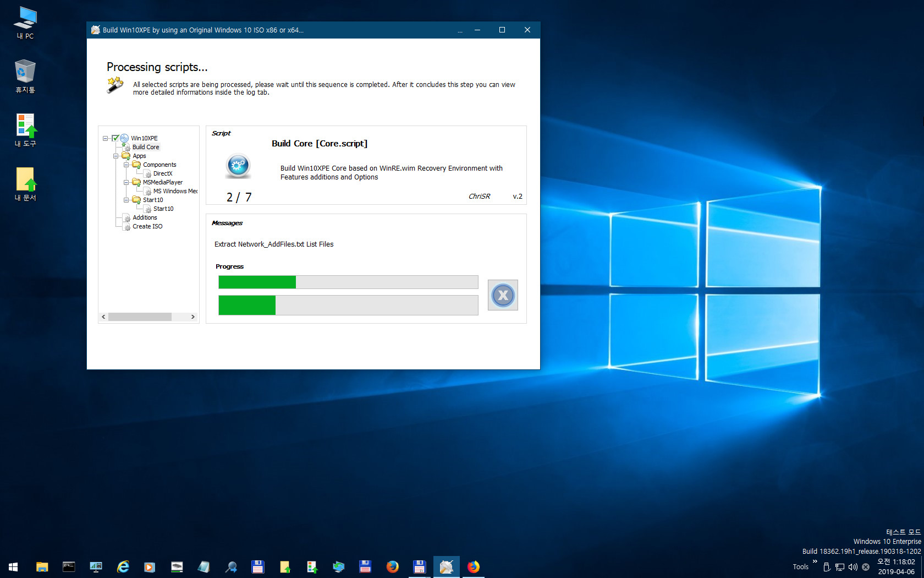The image size is (924, 578).
Task: Select the Components folder in tree
Action: [159, 165]
